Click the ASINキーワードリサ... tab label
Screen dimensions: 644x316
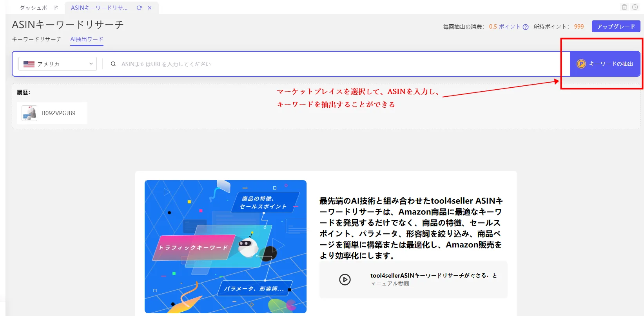click(x=99, y=8)
